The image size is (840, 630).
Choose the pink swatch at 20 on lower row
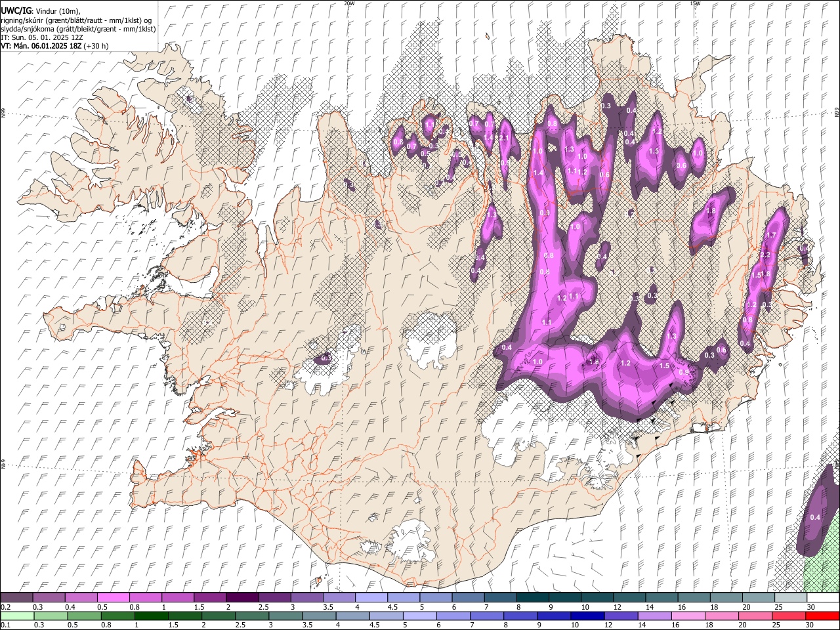click(755, 616)
